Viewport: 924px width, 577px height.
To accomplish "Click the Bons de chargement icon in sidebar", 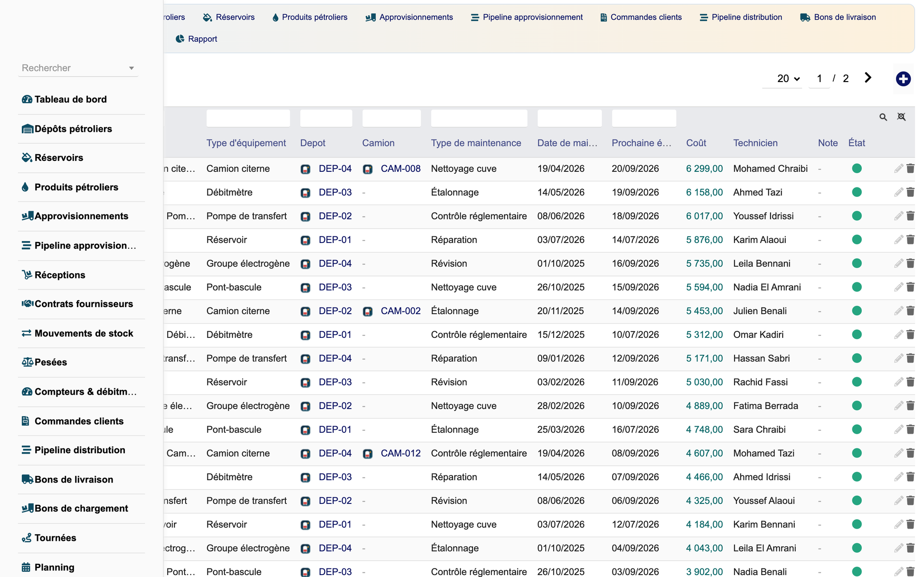I will coord(27,508).
